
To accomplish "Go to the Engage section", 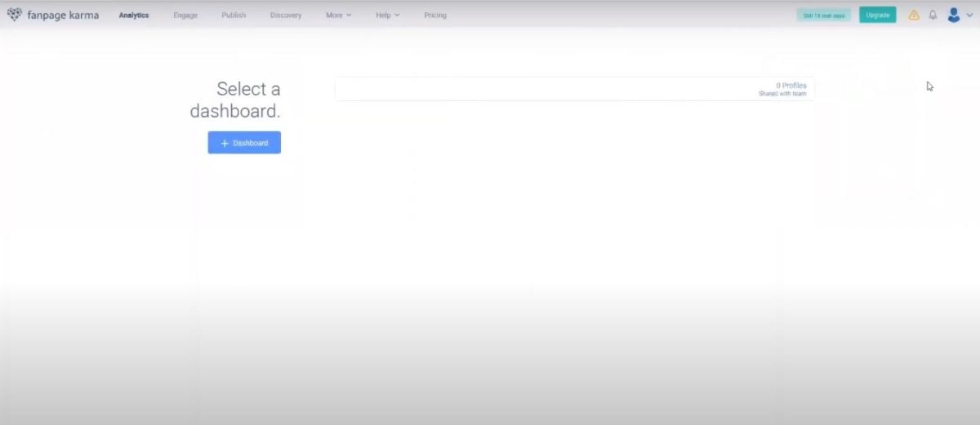I will (x=185, y=15).
